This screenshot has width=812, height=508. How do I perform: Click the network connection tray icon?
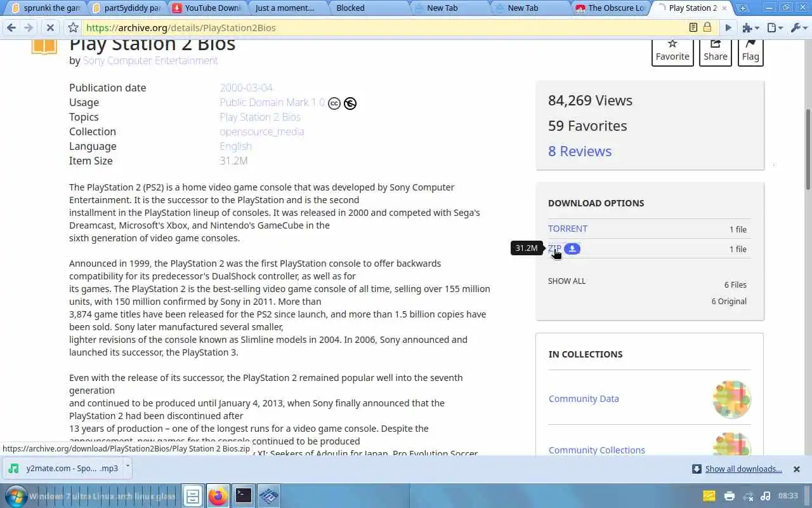click(749, 496)
